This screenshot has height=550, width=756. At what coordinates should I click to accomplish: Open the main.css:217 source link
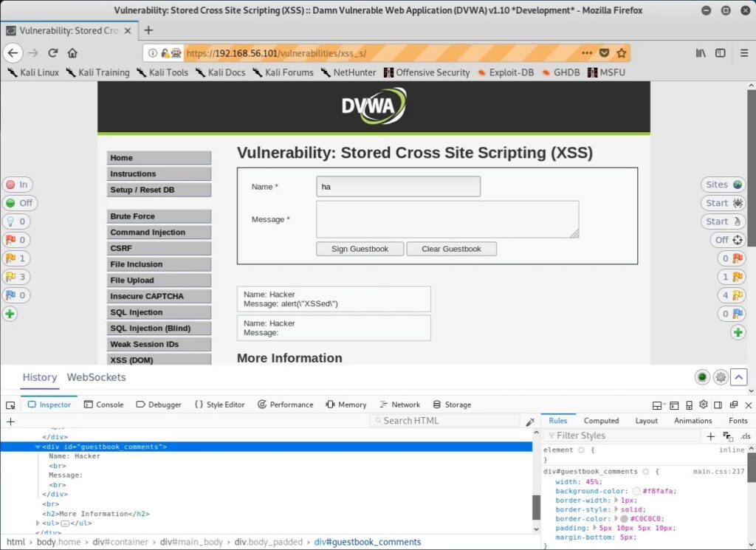pyautogui.click(x=718, y=472)
